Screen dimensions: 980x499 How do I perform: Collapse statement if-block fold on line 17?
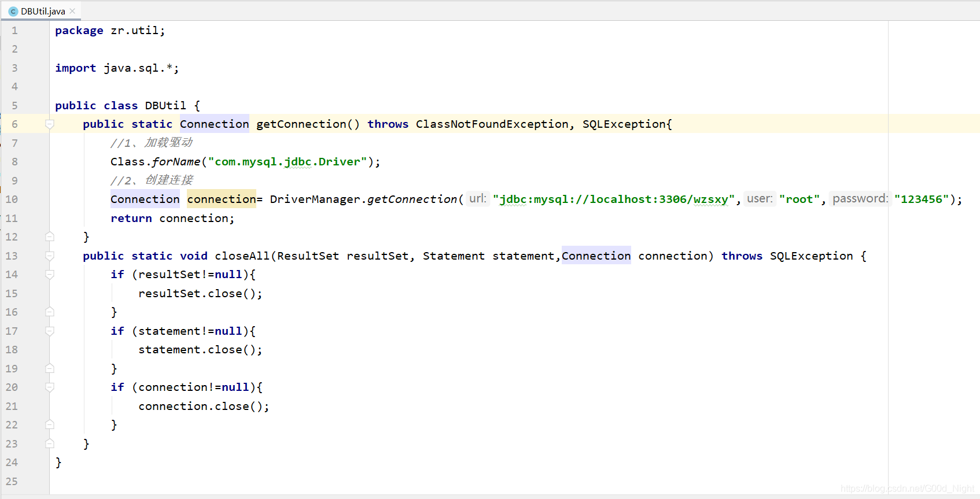click(50, 331)
